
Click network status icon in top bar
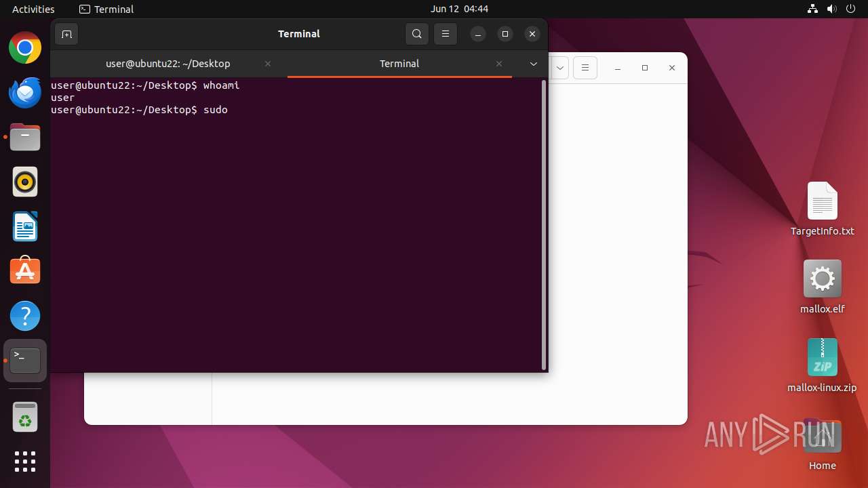click(x=812, y=9)
